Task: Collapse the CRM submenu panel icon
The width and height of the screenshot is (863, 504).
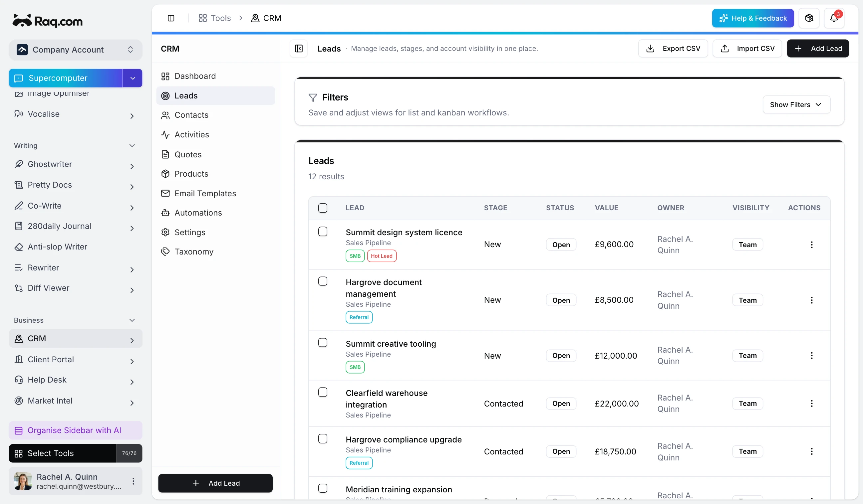Action: pos(299,49)
